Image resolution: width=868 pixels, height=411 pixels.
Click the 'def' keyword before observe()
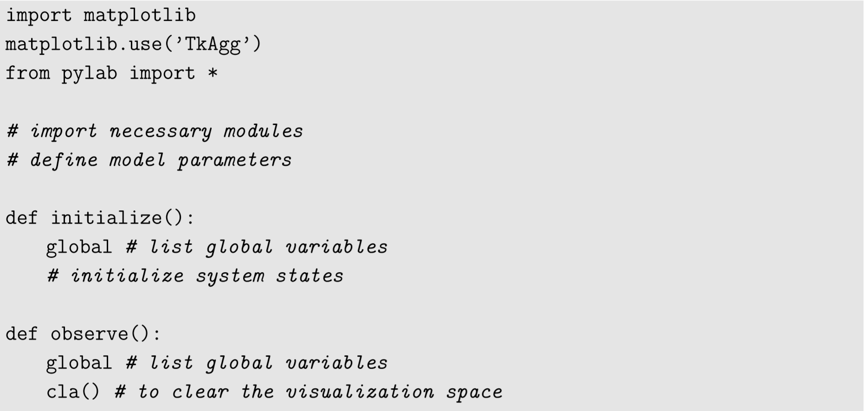21,334
